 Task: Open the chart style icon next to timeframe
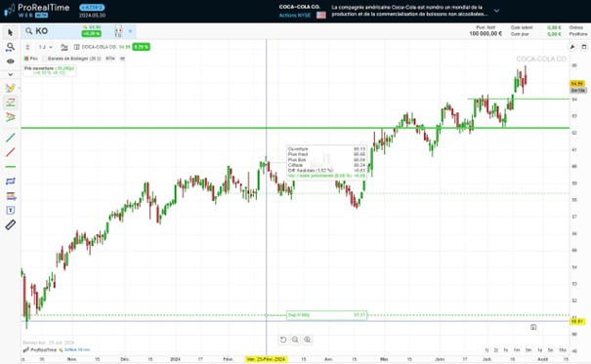(64, 47)
